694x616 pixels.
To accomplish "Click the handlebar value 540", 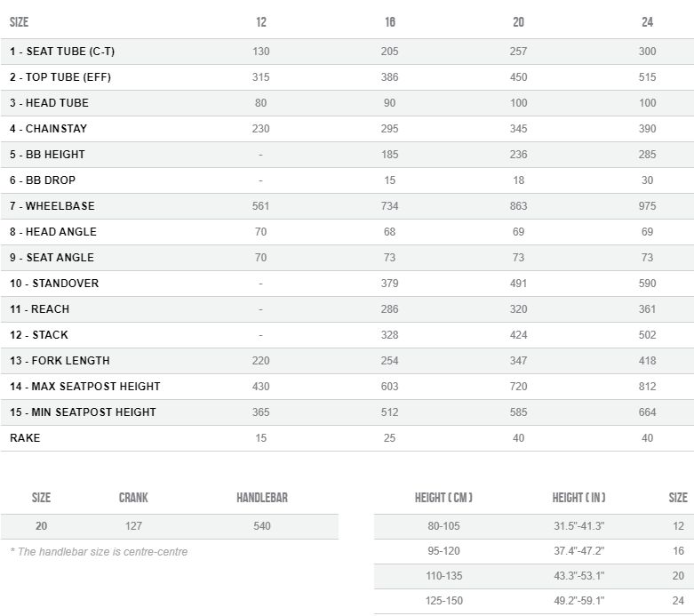I will (x=262, y=526).
